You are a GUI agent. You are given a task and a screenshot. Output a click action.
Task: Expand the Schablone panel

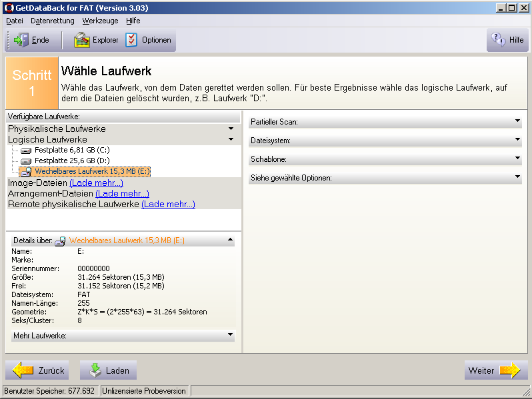point(517,159)
